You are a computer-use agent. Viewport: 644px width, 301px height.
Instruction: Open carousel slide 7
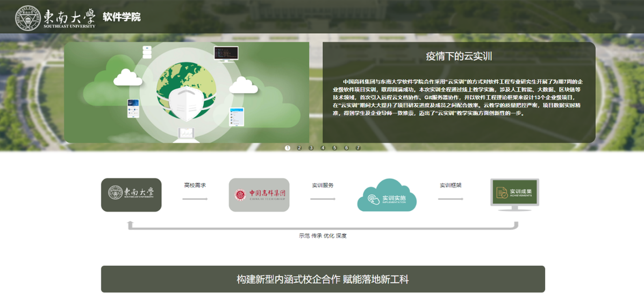(x=358, y=148)
